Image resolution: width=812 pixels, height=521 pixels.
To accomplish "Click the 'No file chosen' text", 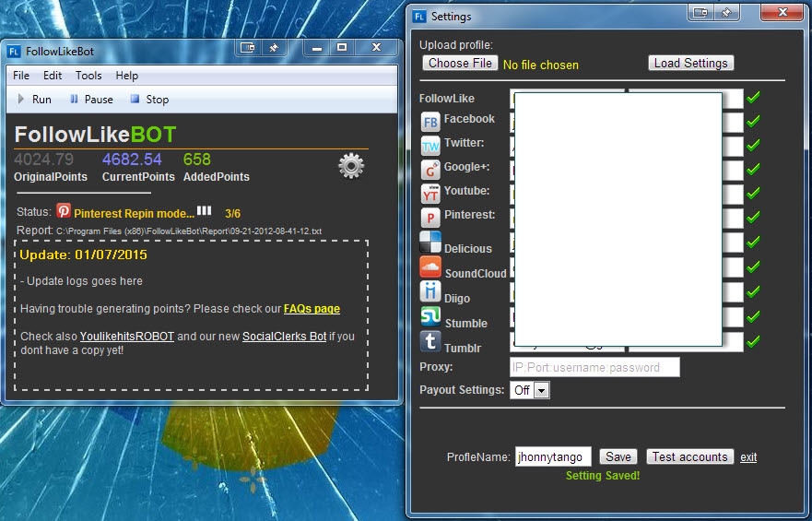I will click(x=541, y=65).
